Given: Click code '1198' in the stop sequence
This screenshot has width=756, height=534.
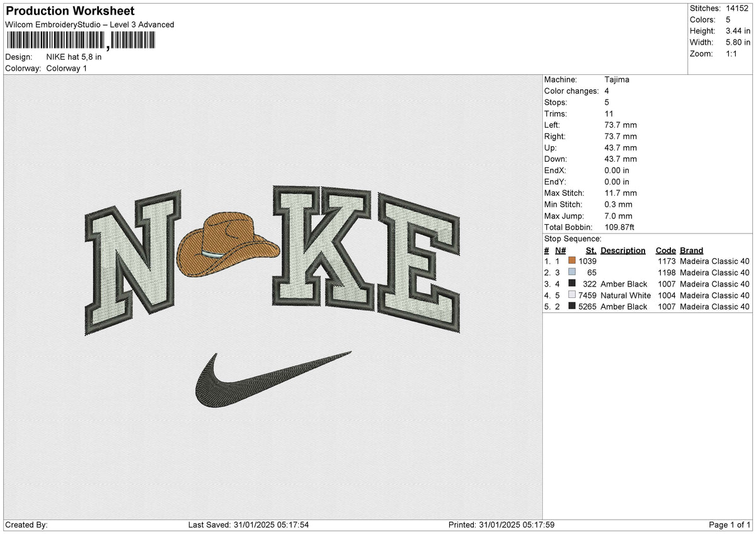Looking at the screenshot, I should coord(667,272).
